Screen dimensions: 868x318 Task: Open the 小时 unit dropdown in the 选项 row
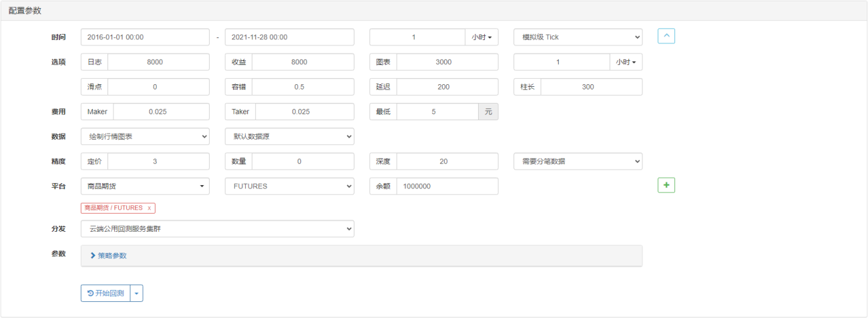pos(626,61)
